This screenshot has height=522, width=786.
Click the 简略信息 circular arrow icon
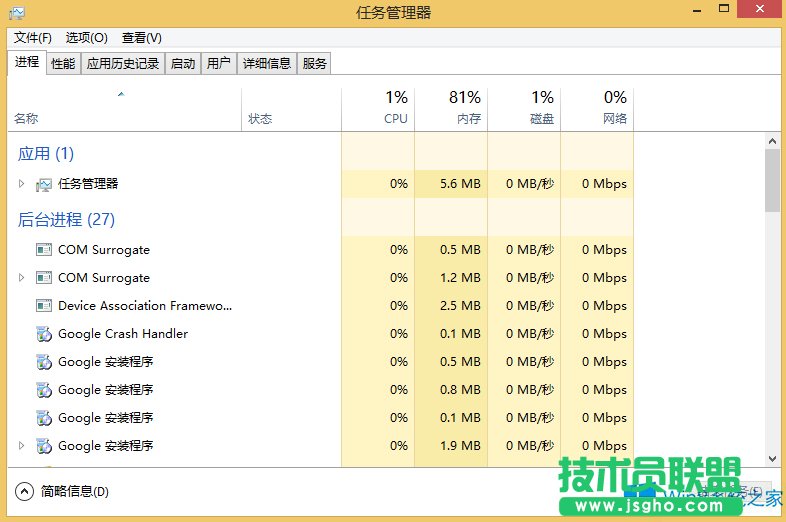coord(25,491)
